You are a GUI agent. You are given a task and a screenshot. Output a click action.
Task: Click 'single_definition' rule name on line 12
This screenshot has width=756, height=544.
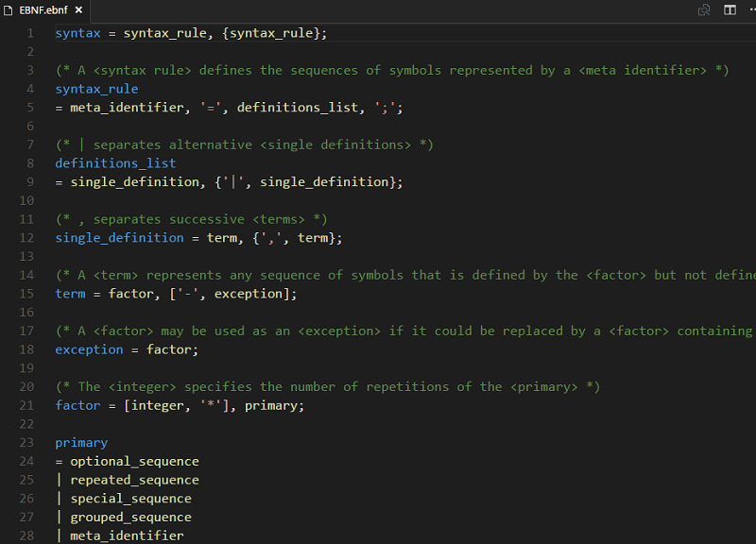[119, 238]
